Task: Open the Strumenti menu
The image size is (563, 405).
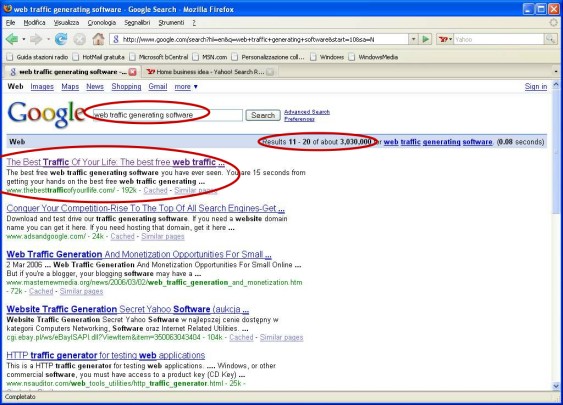Action: (x=171, y=23)
